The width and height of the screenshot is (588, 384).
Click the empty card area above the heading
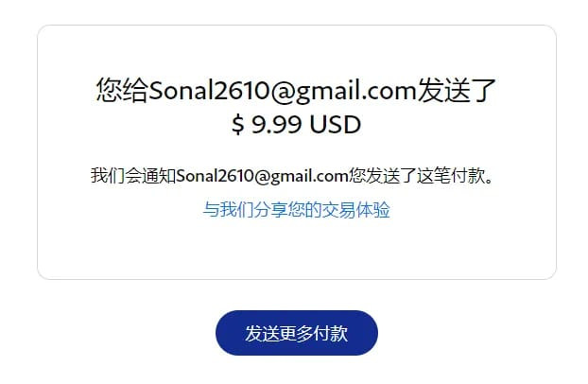296,49
